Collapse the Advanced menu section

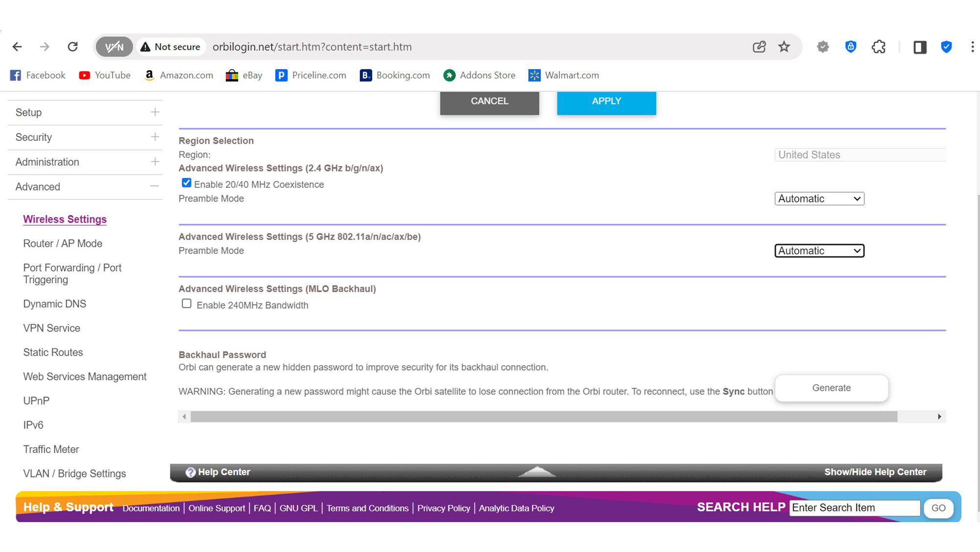(155, 186)
